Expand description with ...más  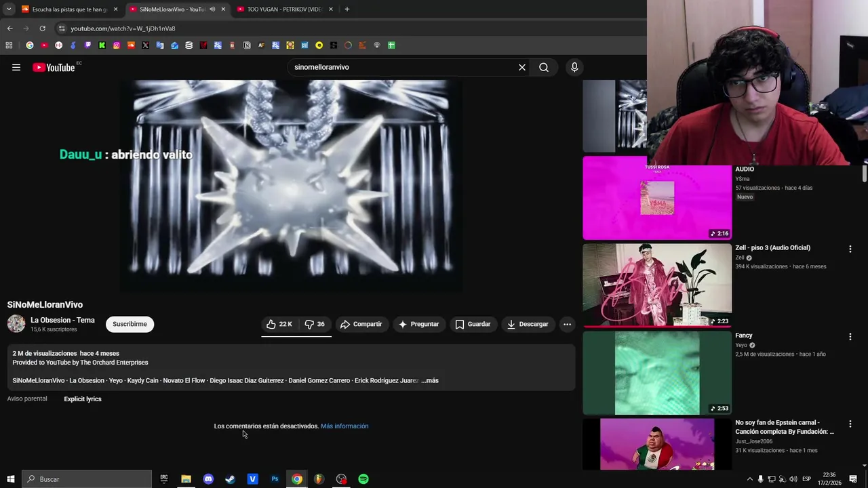coord(430,380)
